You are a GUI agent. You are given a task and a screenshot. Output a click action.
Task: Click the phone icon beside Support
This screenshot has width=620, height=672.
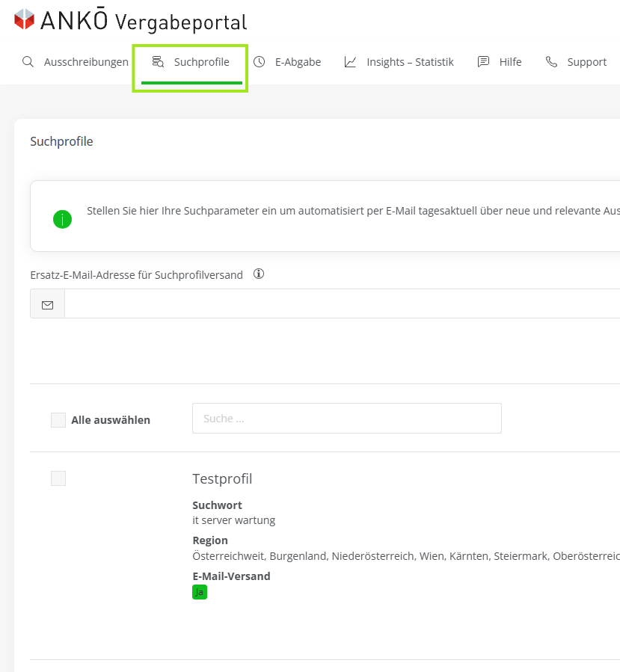click(551, 62)
